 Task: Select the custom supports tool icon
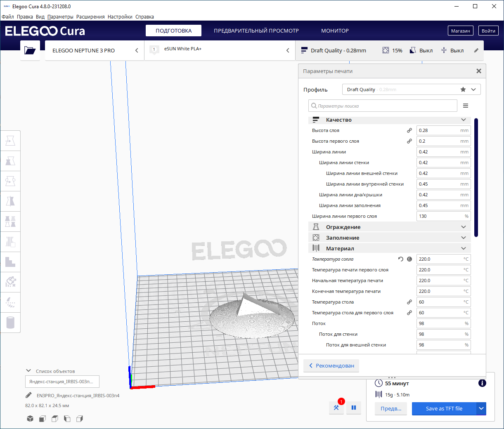(x=10, y=282)
